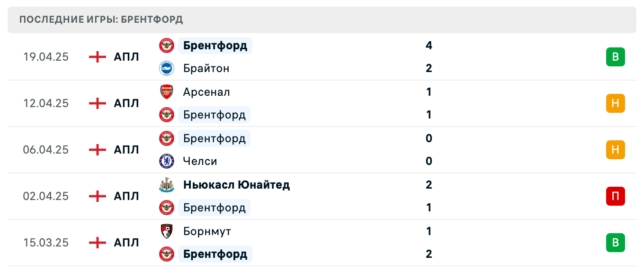The height and width of the screenshot is (273, 644).
Task: Select the Bournemouth club logo
Action: coord(167,231)
